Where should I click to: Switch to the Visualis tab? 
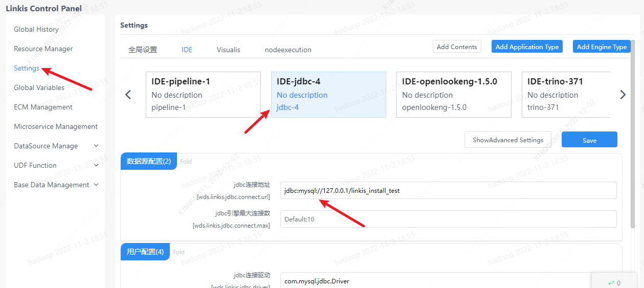pos(228,50)
